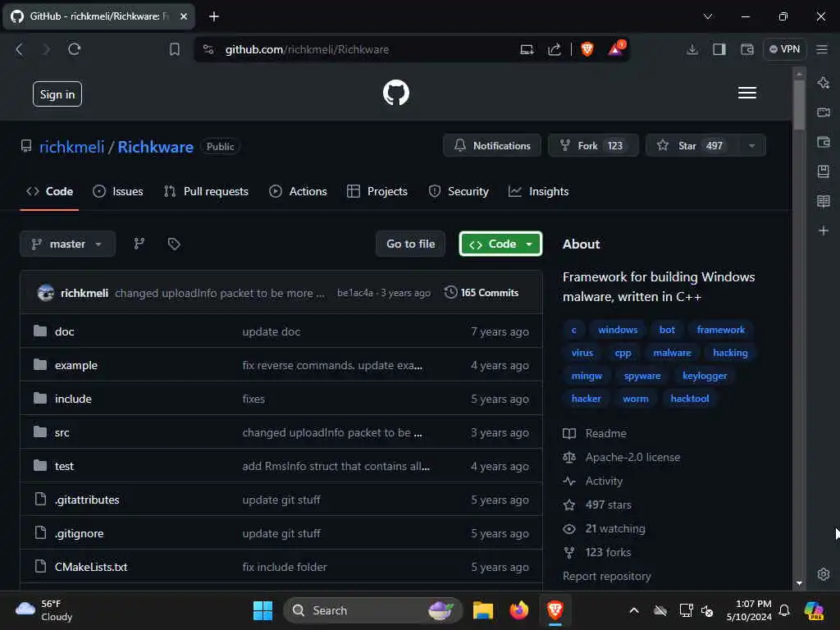Click Report repository link
The height and width of the screenshot is (630, 840).
point(606,576)
